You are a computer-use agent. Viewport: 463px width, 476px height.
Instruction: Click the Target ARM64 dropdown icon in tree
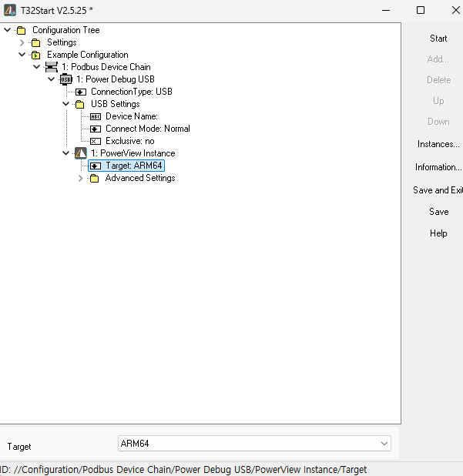96,166
